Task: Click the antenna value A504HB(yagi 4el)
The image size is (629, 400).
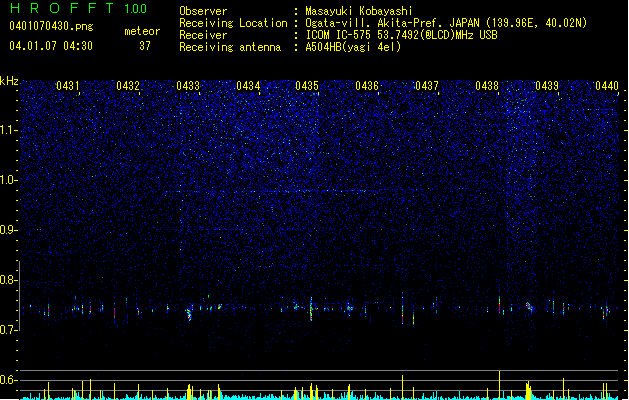Action: click(353, 47)
